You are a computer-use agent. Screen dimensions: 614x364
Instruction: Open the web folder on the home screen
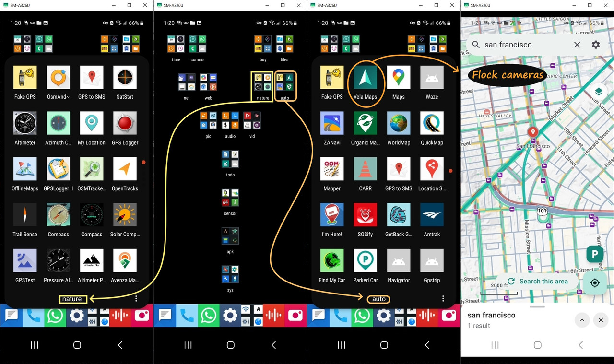point(209,82)
